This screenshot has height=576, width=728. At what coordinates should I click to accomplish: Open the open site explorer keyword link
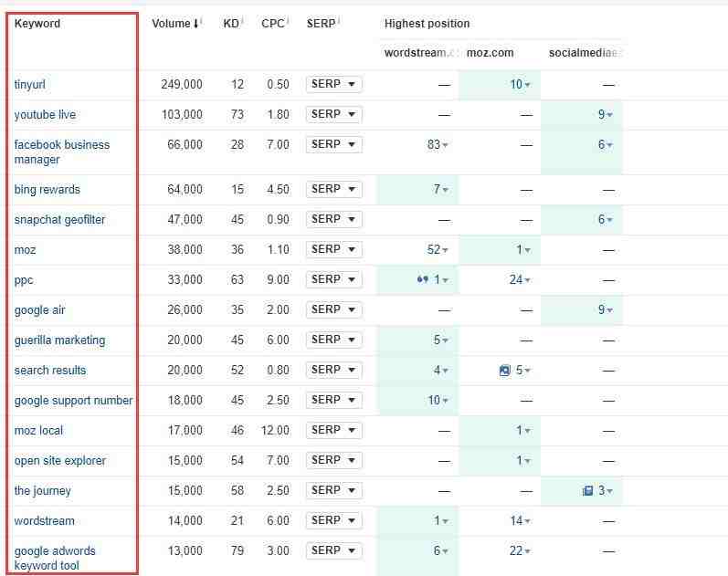(60, 461)
